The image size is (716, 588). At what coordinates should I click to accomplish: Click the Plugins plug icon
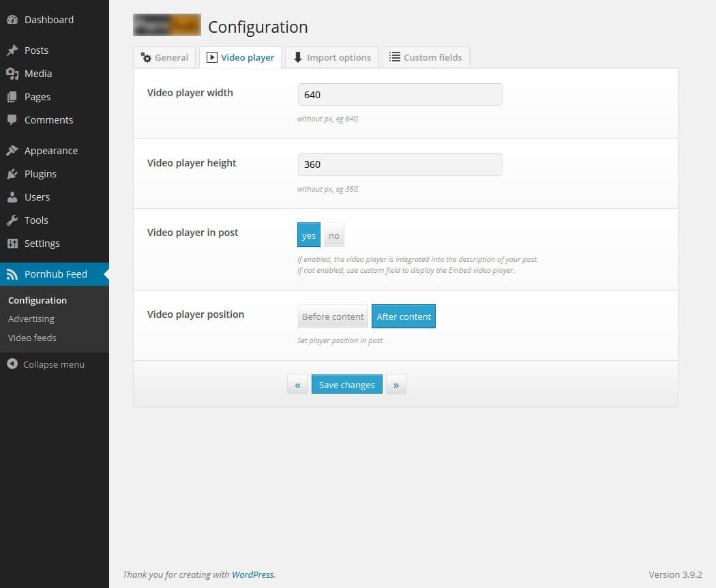click(x=12, y=174)
